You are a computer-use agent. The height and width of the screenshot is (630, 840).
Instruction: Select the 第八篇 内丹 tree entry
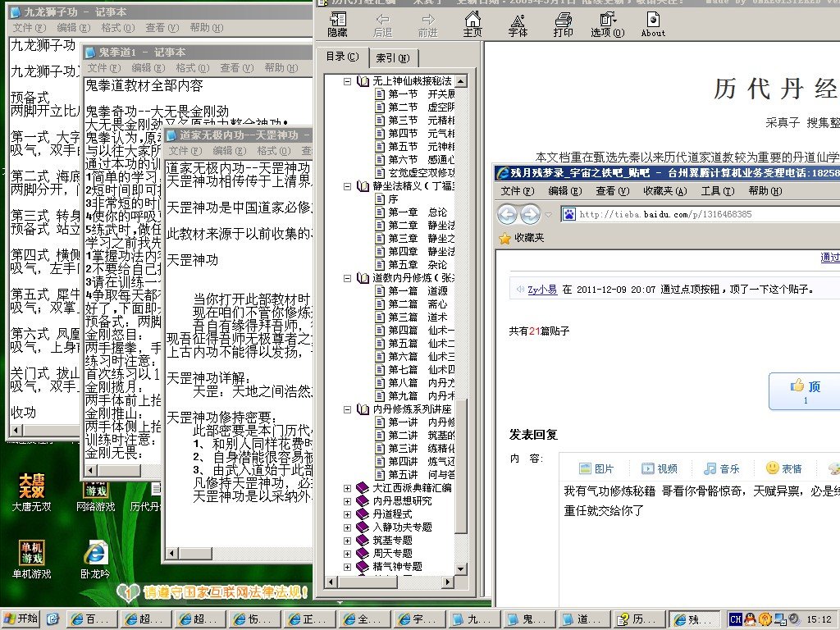pos(421,383)
